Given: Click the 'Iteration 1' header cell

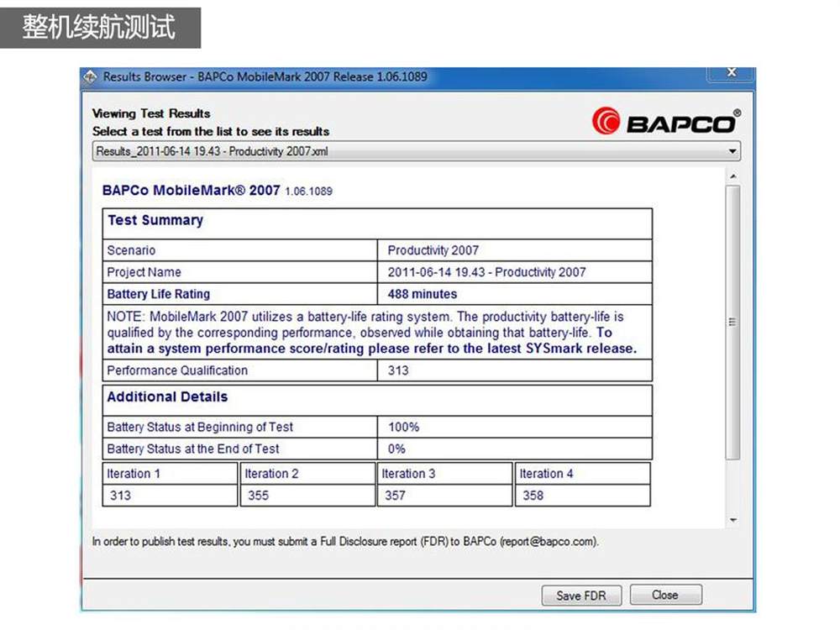Looking at the screenshot, I should 170,474.
